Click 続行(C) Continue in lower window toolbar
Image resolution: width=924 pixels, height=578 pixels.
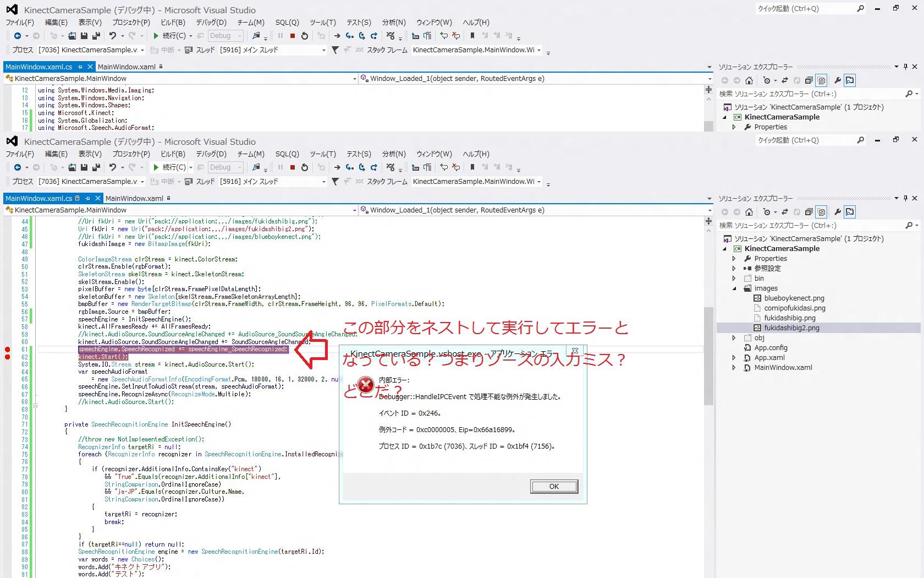(169, 167)
